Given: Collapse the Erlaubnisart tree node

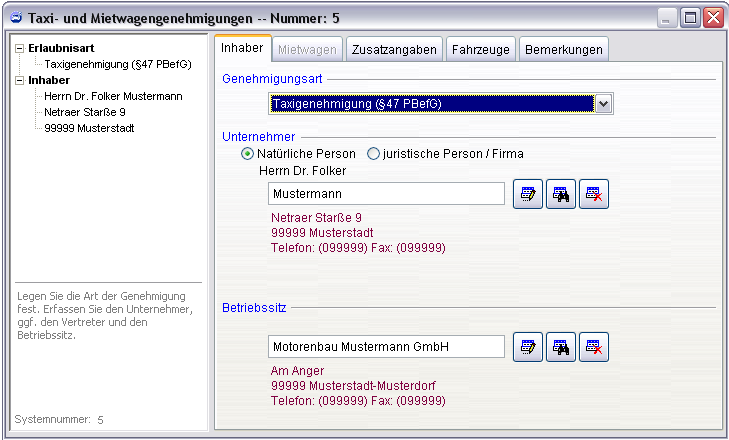Looking at the screenshot, I should pyautogui.click(x=20, y=48).
